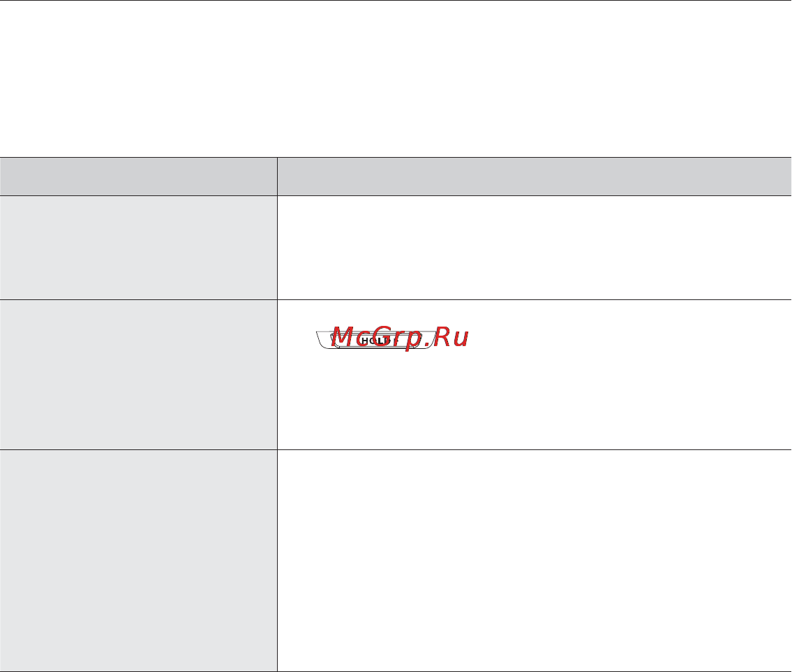Open the McGrp.Ru red watermark link

coord(400,338)
